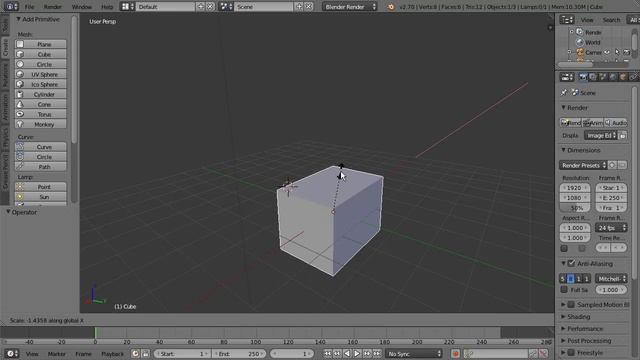Click the Animation render button
Viewport: 640px width, 360px height.
coord(593,122)
